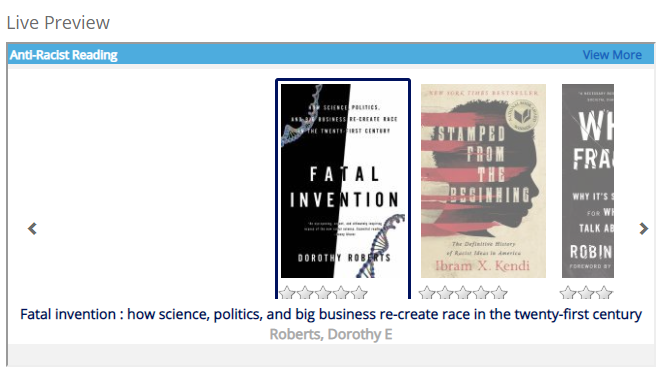
Task: Select the Fatal Invention book cover
Action: pos(343,181)
